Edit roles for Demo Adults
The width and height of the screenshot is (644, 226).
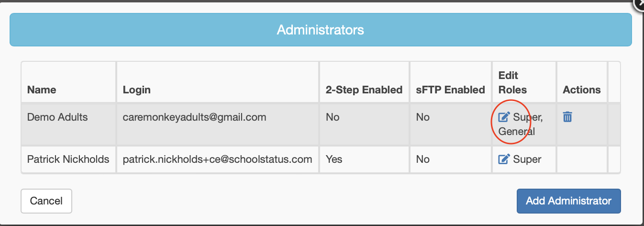tap(504, 117)
